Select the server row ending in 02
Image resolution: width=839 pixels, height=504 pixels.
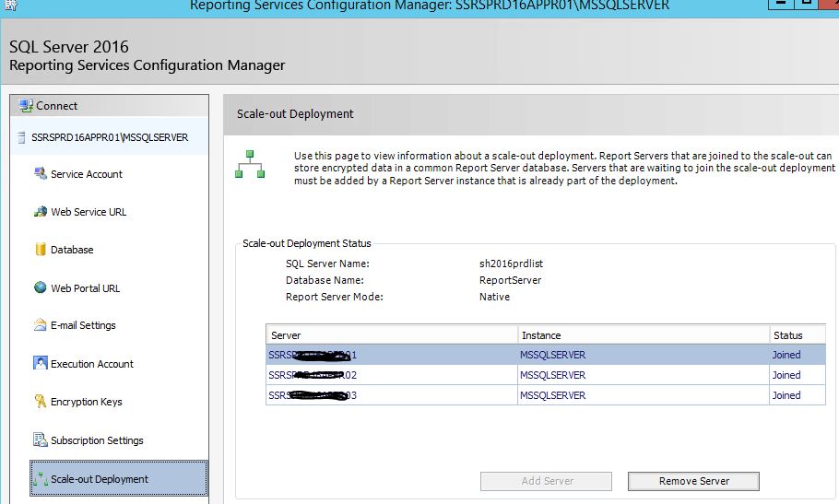point(546,375)
